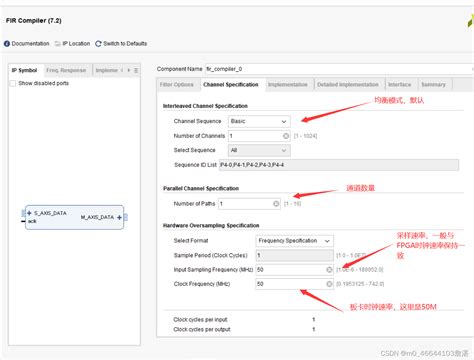The height and width of the screenshot is (360, 474).
Task: Open the Summary tab
Action: (x=433, y=85)
